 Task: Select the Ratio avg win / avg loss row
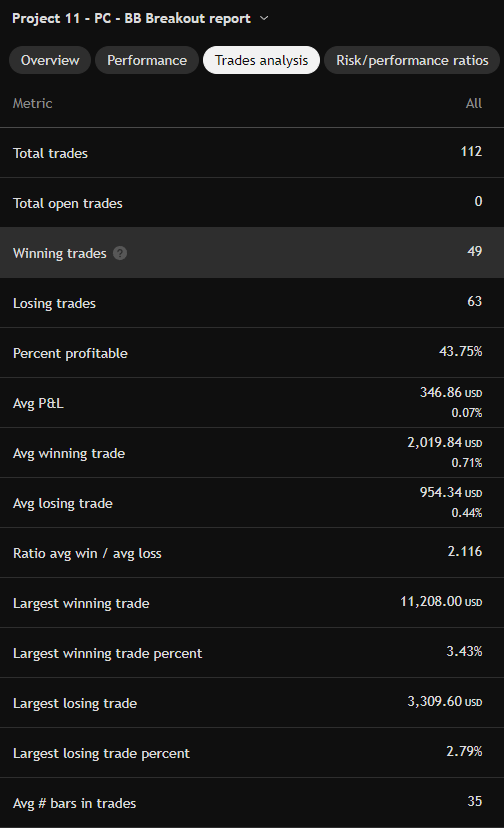252,553
